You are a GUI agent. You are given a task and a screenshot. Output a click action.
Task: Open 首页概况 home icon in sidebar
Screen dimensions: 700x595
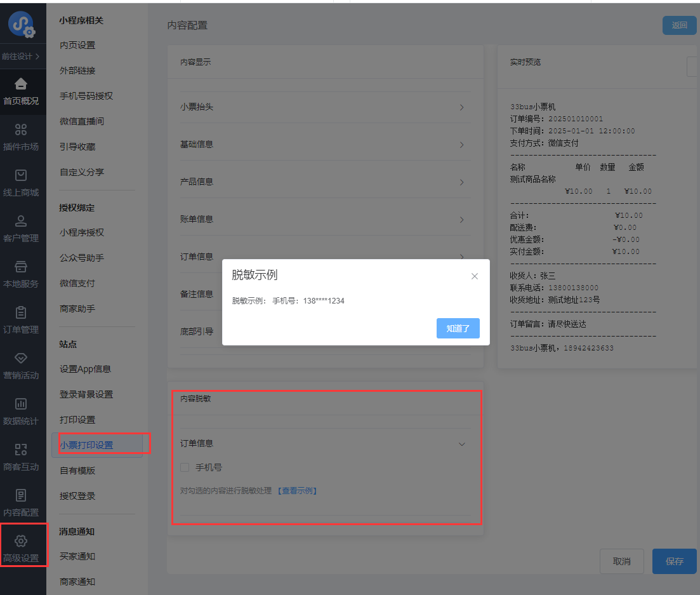pos(21,84)
